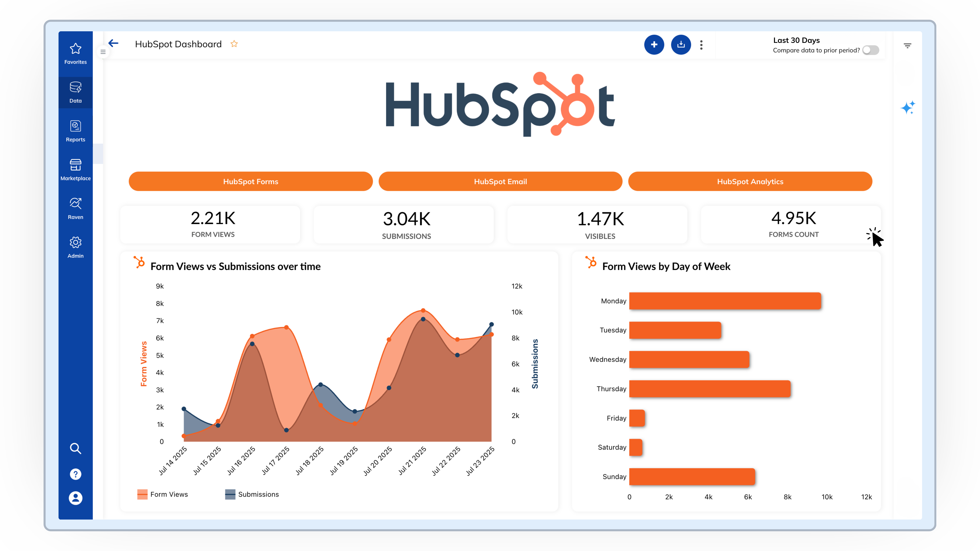
Task: Click the sidebar search icon
Action: [x=75, y=448]
